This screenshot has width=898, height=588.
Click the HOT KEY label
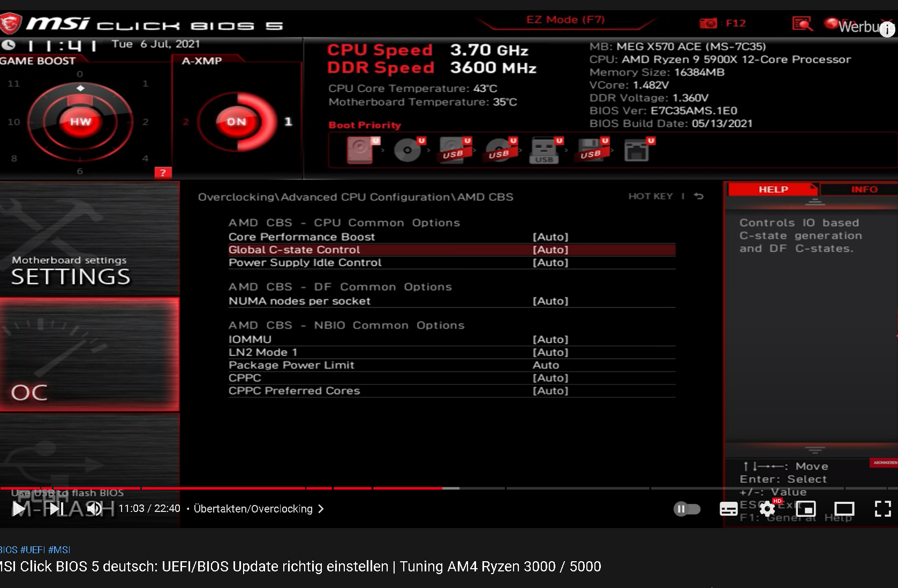point(650,196)
